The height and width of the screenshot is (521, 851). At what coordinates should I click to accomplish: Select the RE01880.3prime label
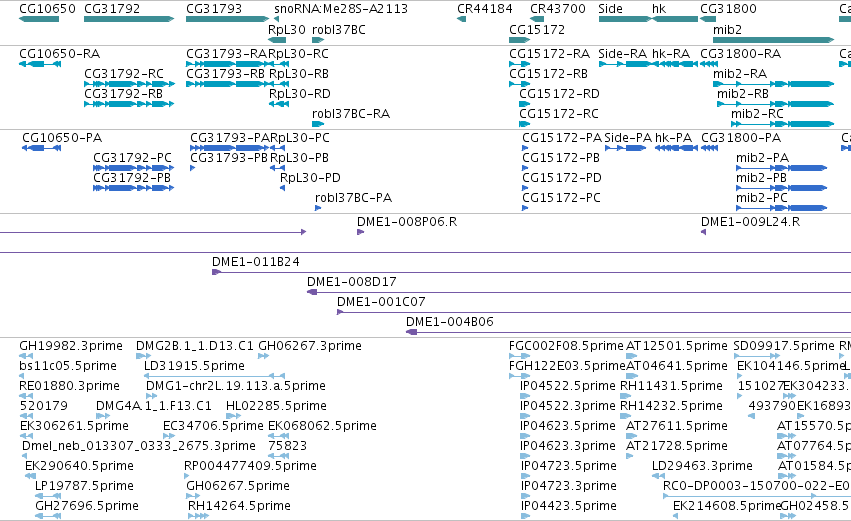(69, 386)
